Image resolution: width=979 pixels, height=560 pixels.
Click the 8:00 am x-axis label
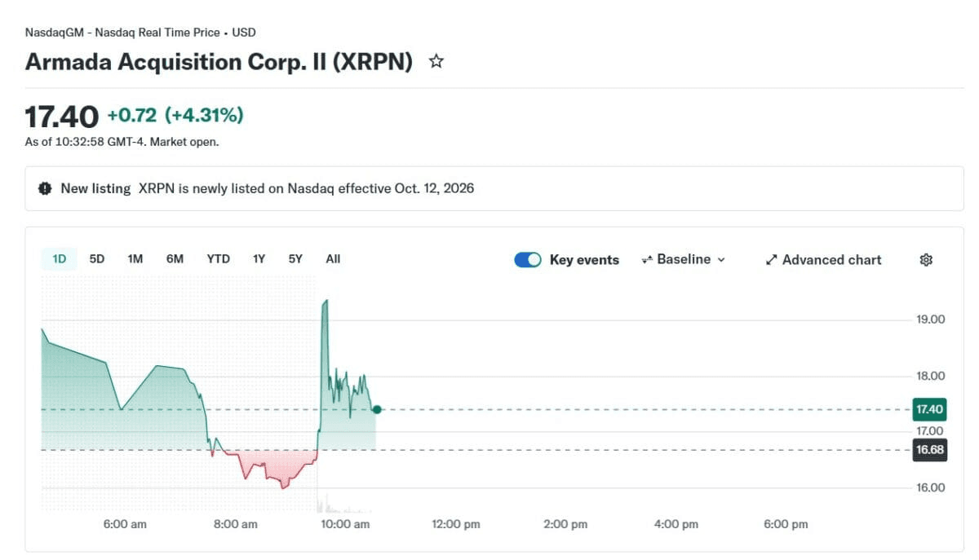coord(236,524)
